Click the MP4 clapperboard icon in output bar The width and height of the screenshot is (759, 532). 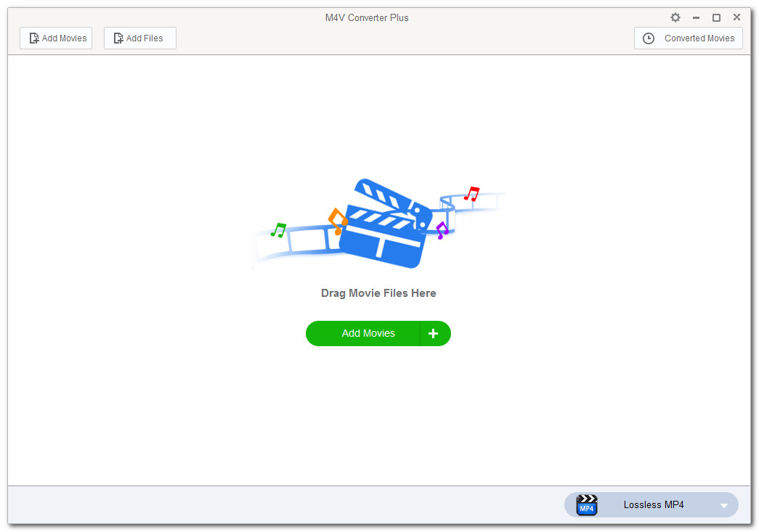[x=586, y=504]
